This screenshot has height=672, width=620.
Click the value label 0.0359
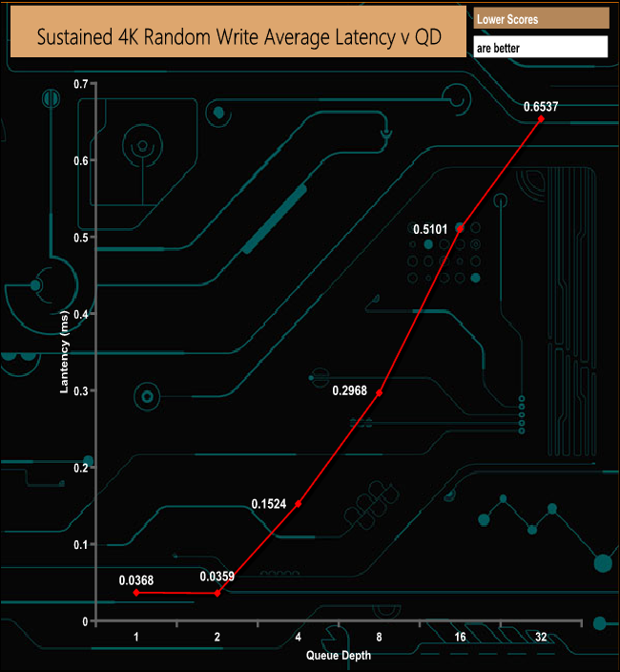(x=217, y=577)
